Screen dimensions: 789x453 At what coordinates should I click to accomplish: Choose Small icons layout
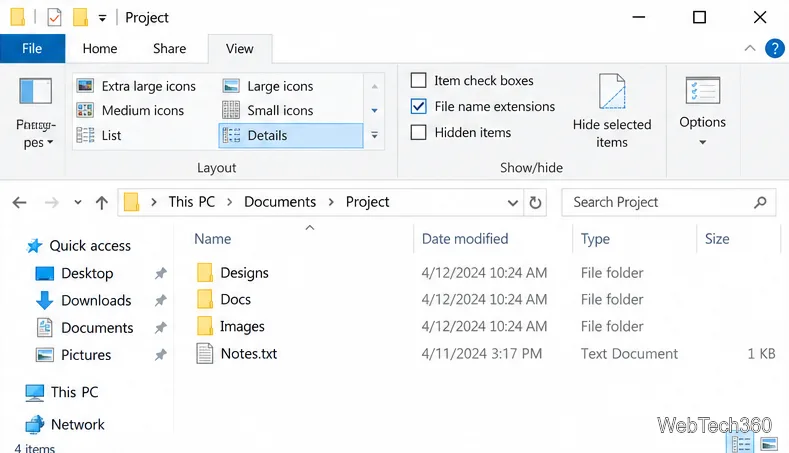click(268, 110)
